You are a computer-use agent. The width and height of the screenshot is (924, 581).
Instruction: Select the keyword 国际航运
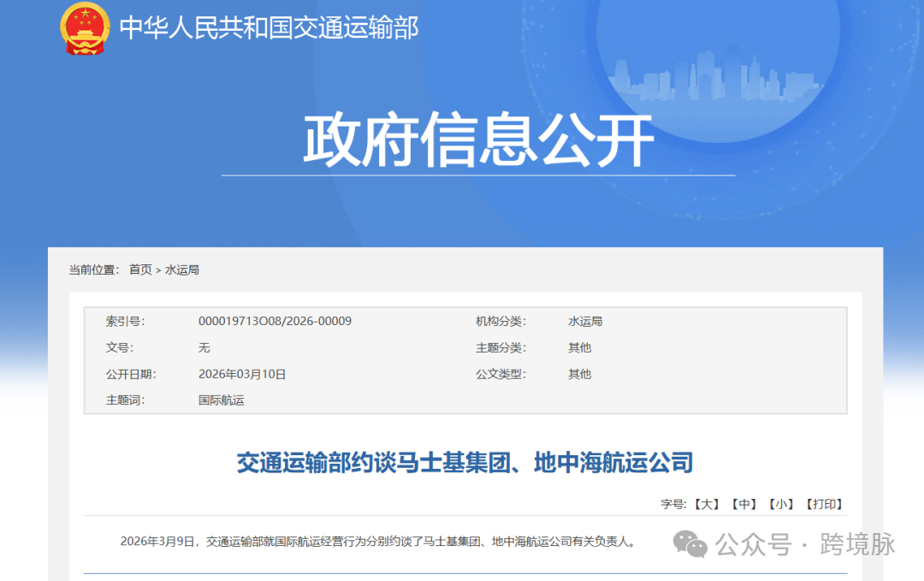[x=221, y=400]
